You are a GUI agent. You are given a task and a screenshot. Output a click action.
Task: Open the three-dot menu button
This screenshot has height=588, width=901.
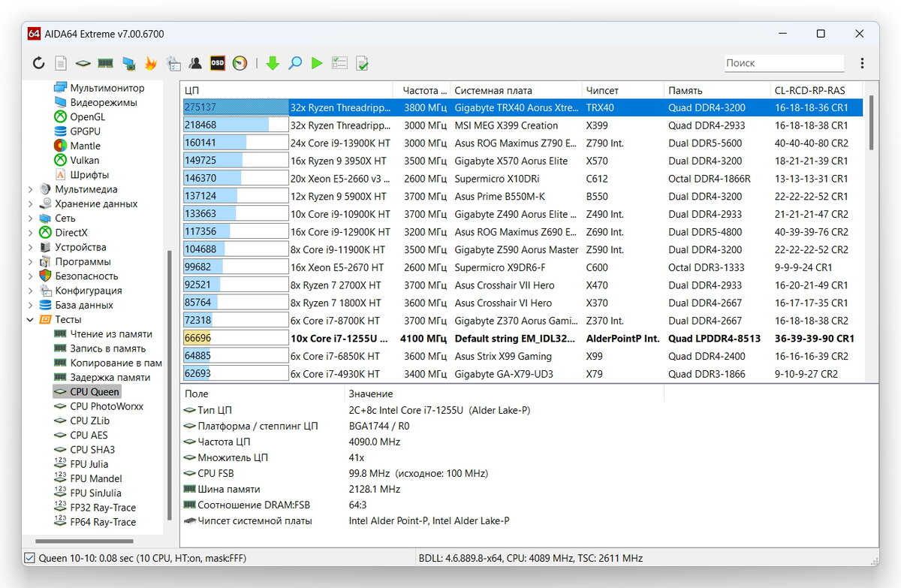pos(862,64)
